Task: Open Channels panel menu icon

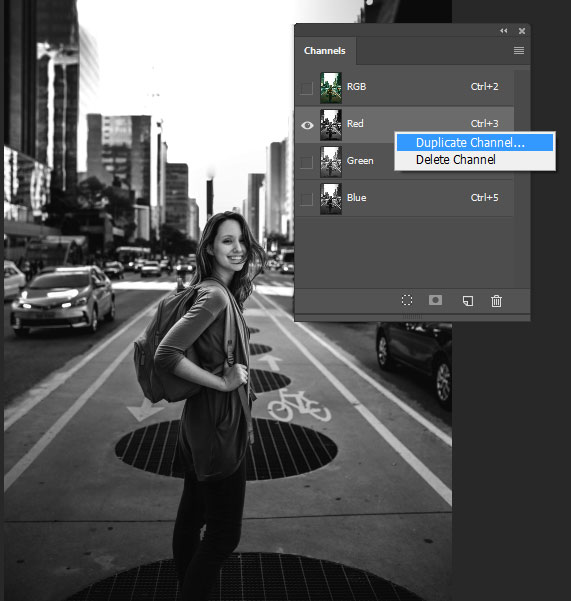Action: coord(519,50)
